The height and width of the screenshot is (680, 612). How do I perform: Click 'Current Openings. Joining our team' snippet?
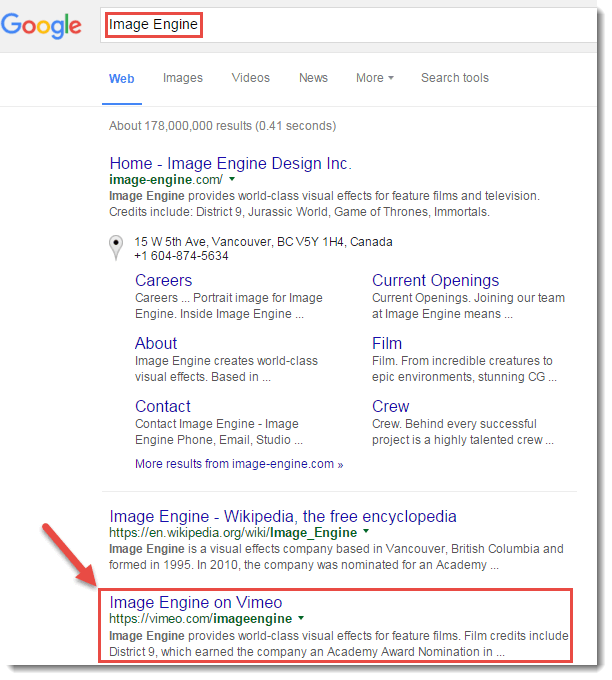click(468, 306)
